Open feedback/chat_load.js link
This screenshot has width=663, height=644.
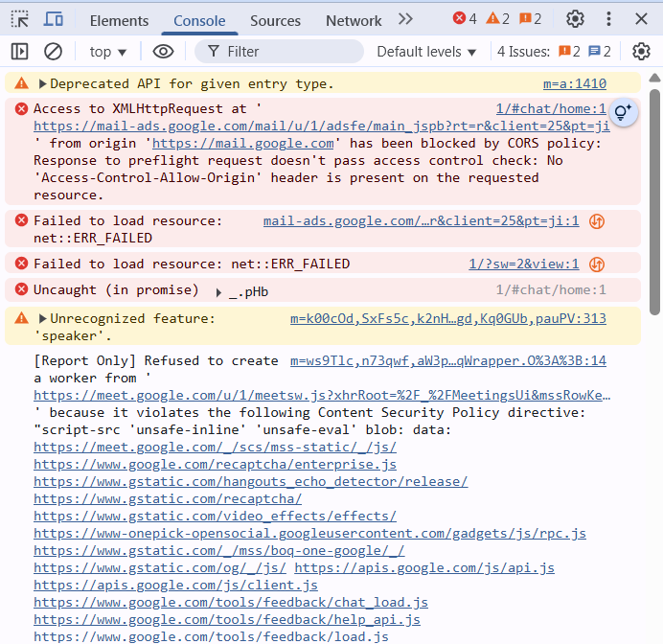231,603
